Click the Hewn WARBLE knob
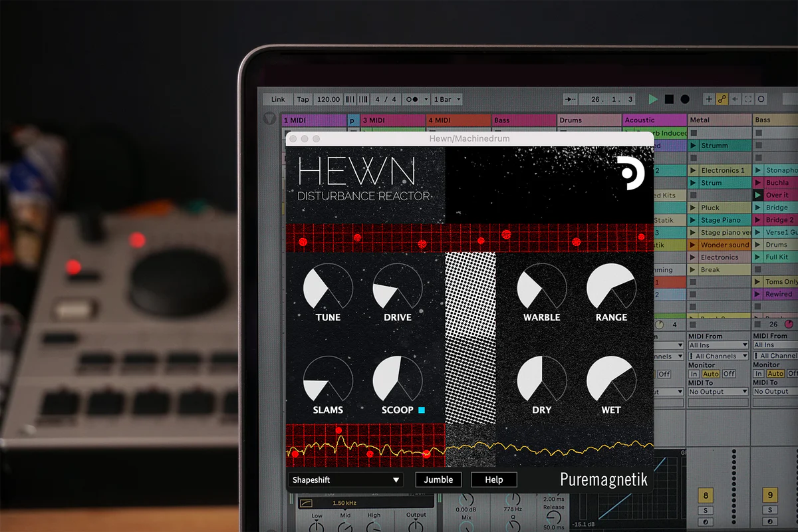 [x=542, y=288]
